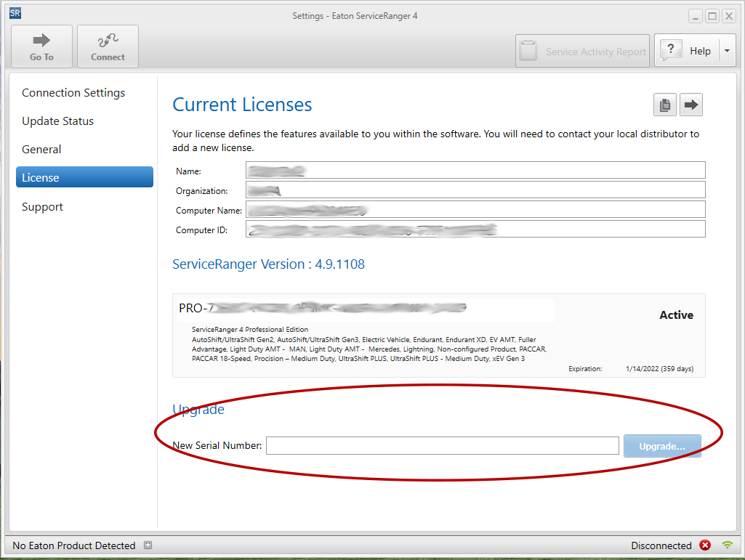
Task: Click the Computer ID field
Action: pyautogui.click(x=475, y=229)
